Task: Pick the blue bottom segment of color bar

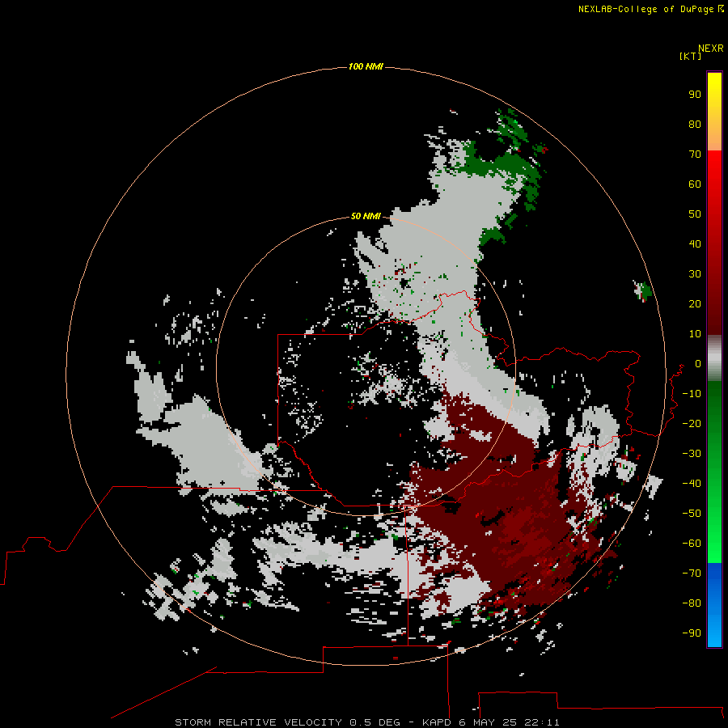Action: coord(714,604)
